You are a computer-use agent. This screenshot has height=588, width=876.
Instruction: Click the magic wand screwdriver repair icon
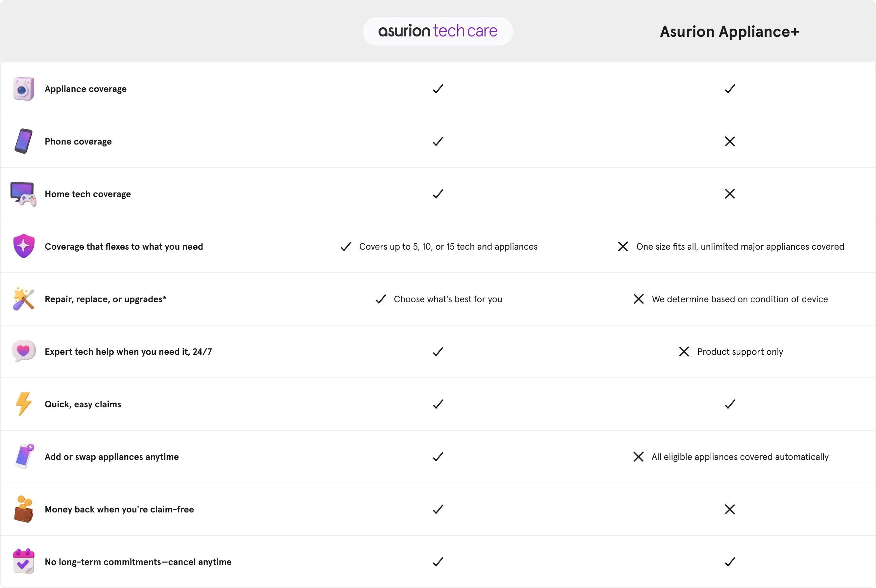coord(23,299)
